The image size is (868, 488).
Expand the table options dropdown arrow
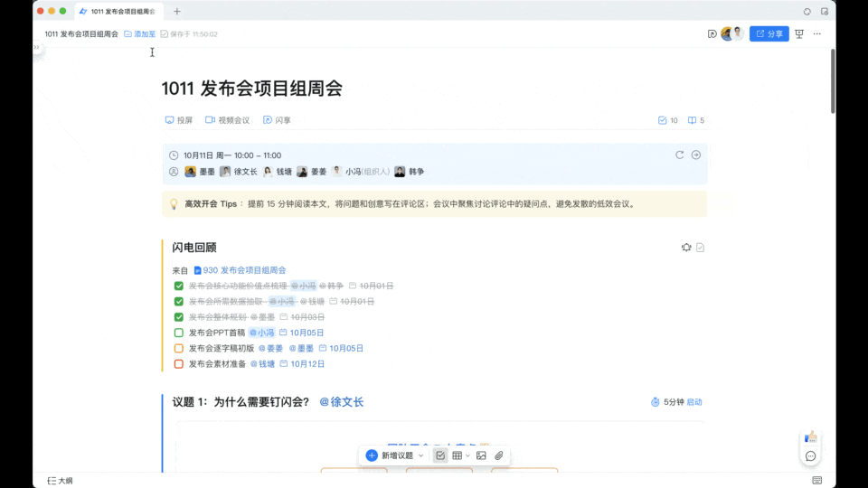467,455
